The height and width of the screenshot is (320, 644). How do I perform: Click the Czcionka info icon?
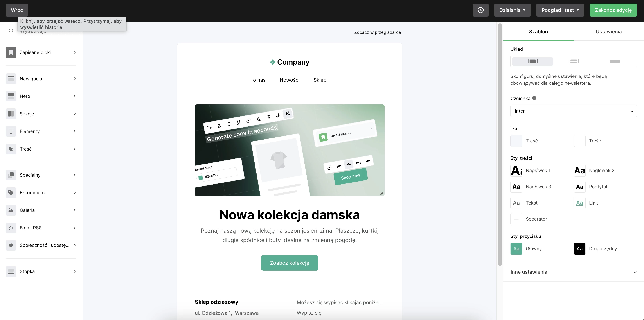point(534,98)
